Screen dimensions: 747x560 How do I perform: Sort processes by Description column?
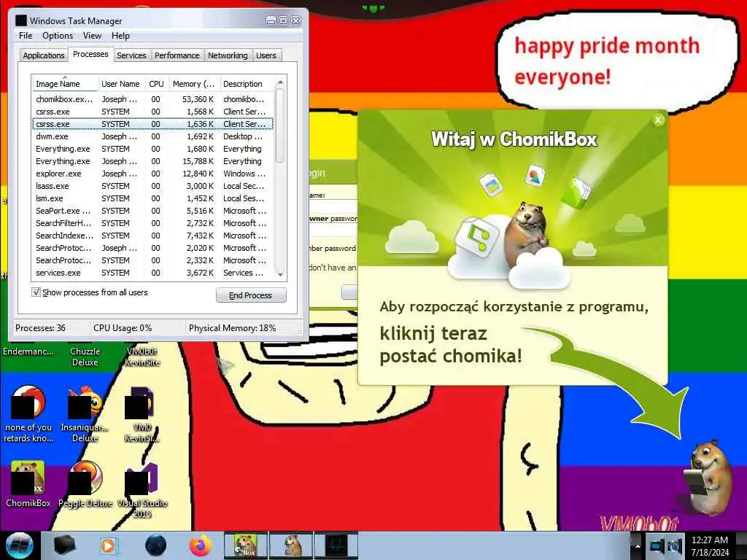(x=247, y=84)
